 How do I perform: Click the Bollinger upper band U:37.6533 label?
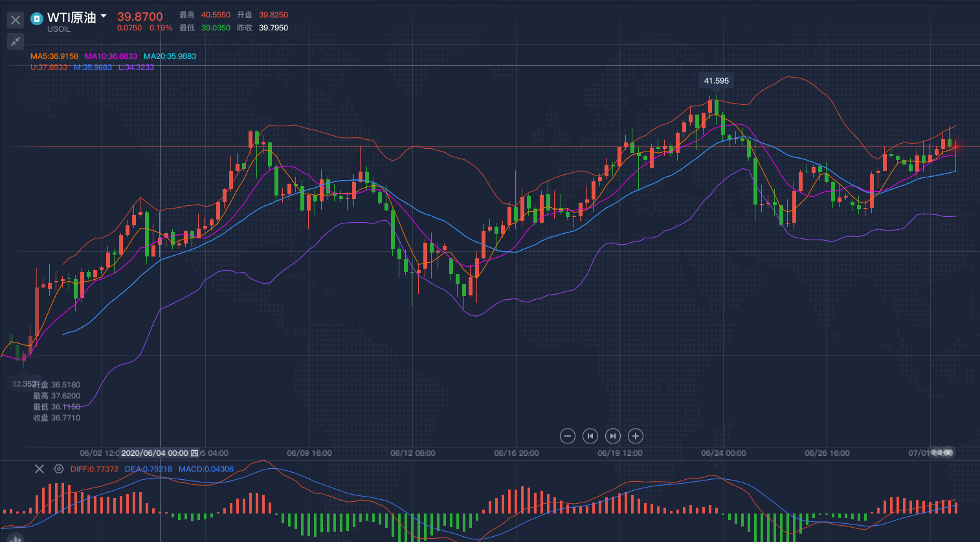49,67
